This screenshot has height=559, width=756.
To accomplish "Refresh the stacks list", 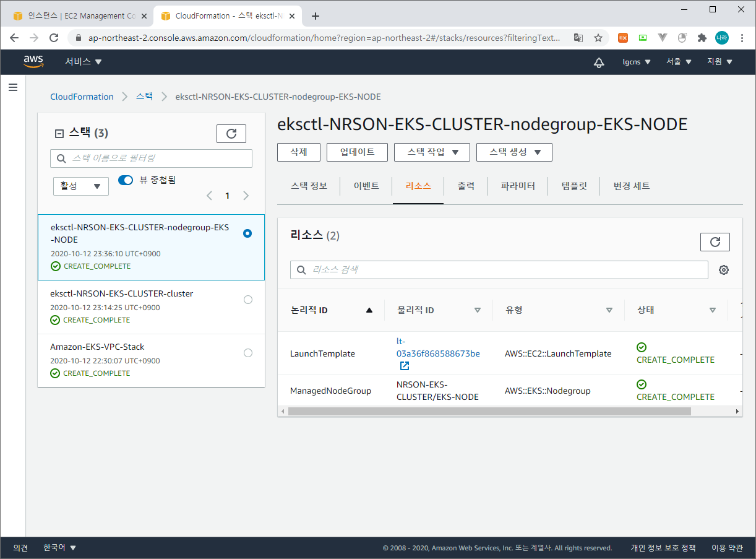I will click(231, 134).
